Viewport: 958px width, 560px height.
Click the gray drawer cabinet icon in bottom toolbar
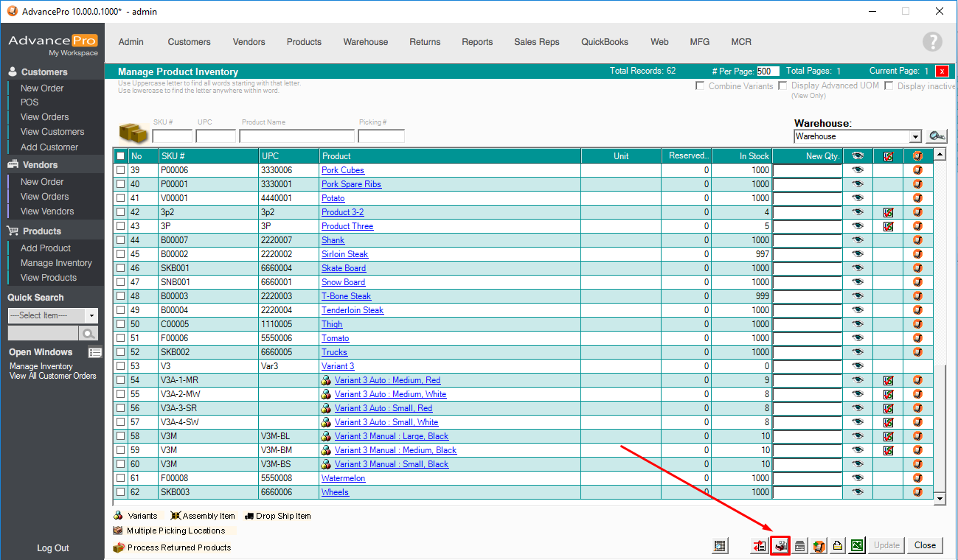click(799, 546)
